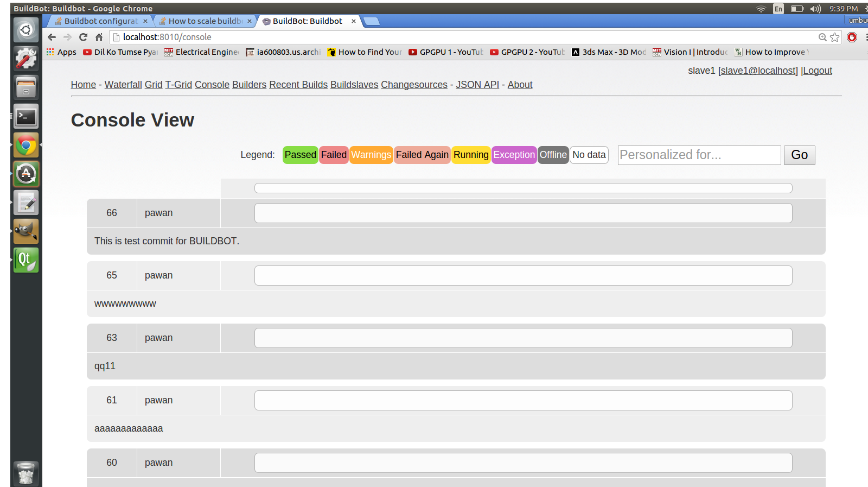Close the How to scale buildbot tab

coord(250,21)
